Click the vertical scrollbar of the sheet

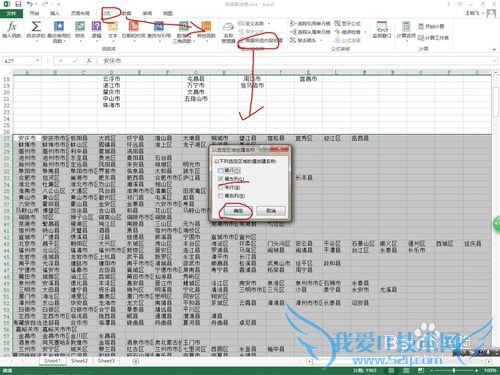(x=496, y=213)
